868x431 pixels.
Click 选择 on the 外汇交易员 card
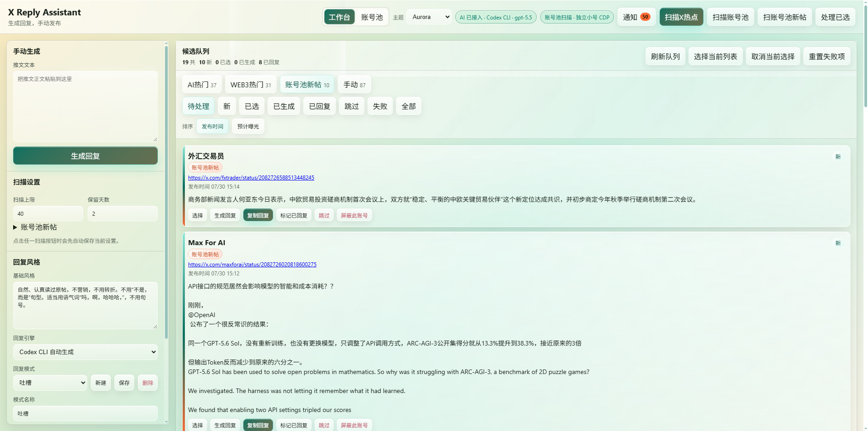[198, 215]
